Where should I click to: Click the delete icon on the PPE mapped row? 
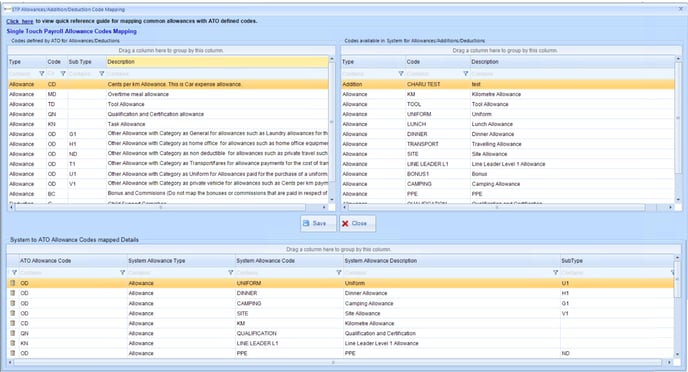[x=12, y=353]
